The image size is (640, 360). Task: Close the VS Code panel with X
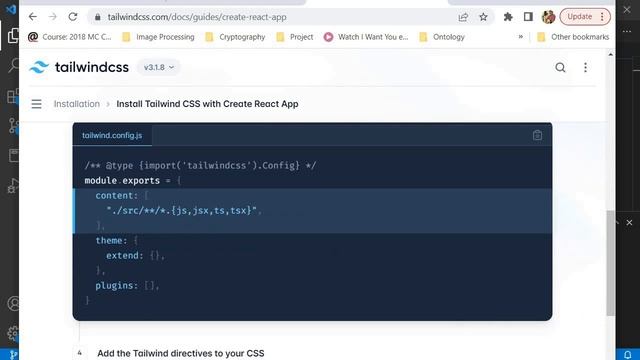pos(629,222)
